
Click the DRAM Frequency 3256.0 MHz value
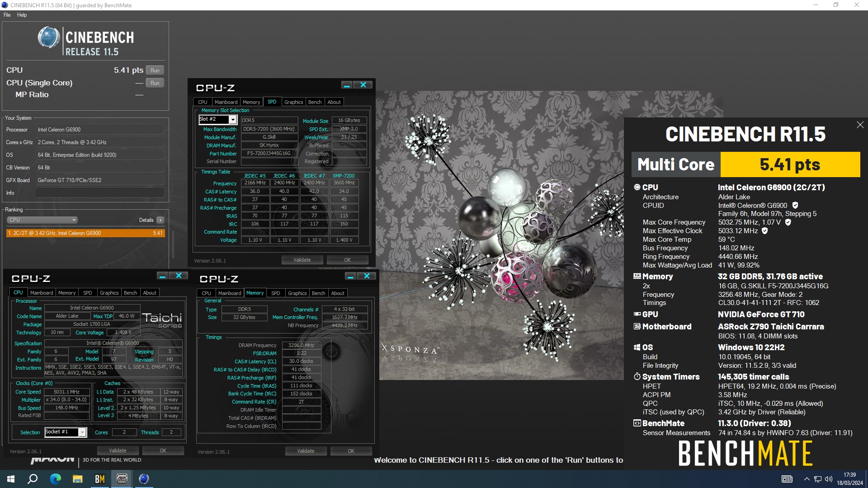click(x=301, y=345)
